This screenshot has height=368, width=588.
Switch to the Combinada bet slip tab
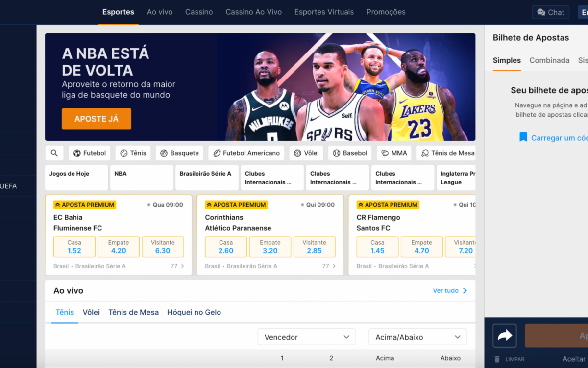tap(549, 60)
